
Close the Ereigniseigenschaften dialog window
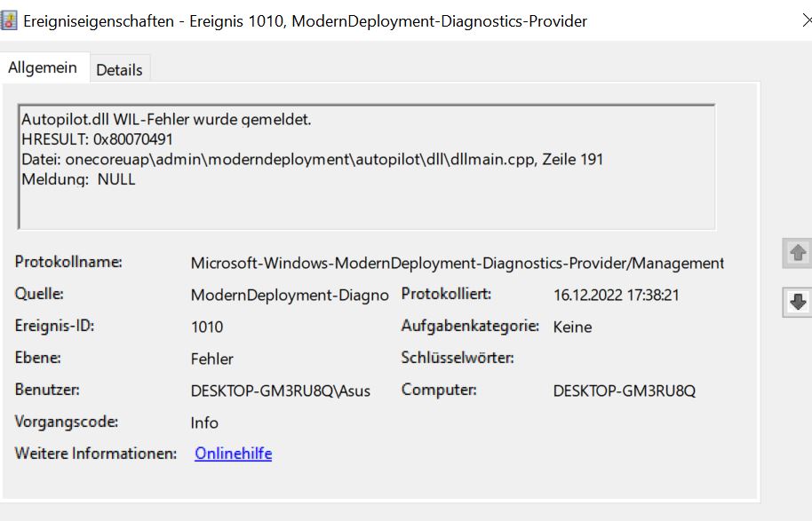(806, 20)
